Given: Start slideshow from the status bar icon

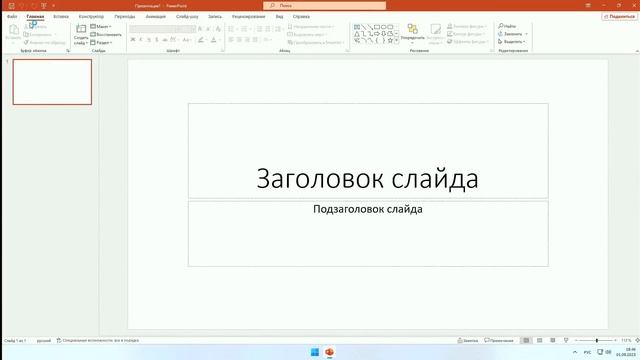Looking at the screenshot, I should pyautogui.click(x=566, y=340).
